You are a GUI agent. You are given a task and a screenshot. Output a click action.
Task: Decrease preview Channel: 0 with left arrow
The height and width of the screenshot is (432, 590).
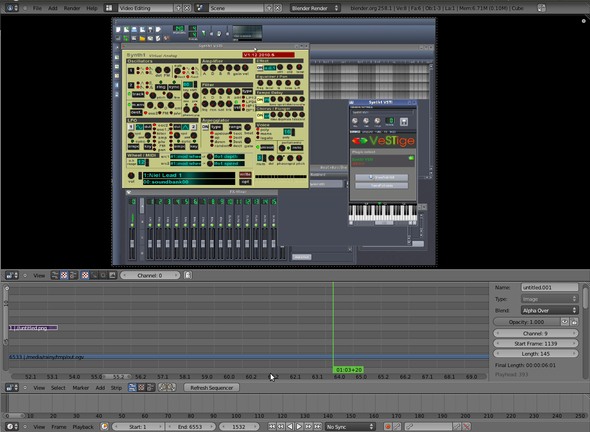124,275
